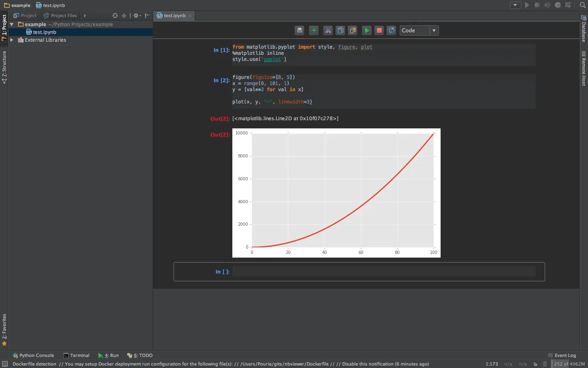Click the In [1]: cell prompt label

[x=221, y=50]
